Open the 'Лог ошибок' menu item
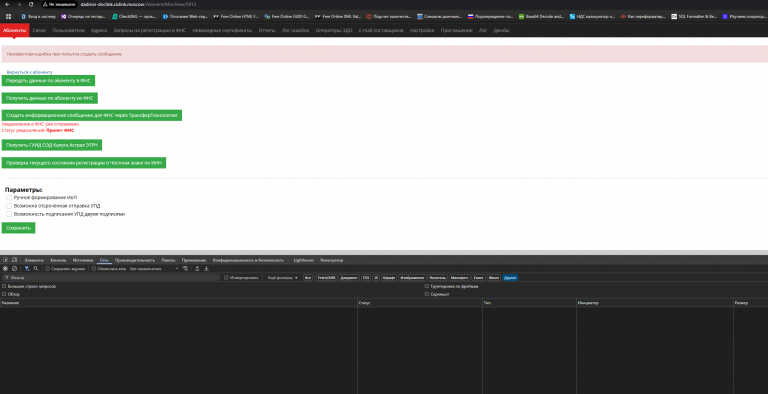768x394 pixels. (295, 30)
